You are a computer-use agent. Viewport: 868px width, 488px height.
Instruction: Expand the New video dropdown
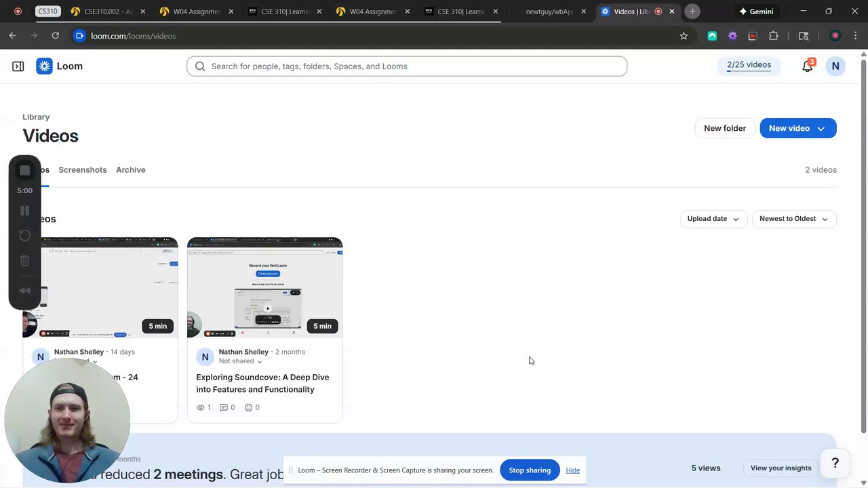point(821,128)
